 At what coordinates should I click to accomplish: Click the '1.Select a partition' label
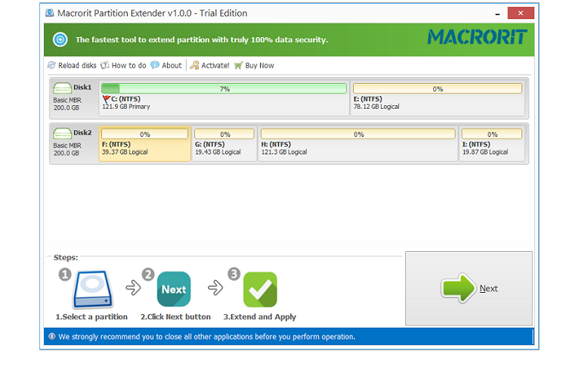click(x=91, y=317)
